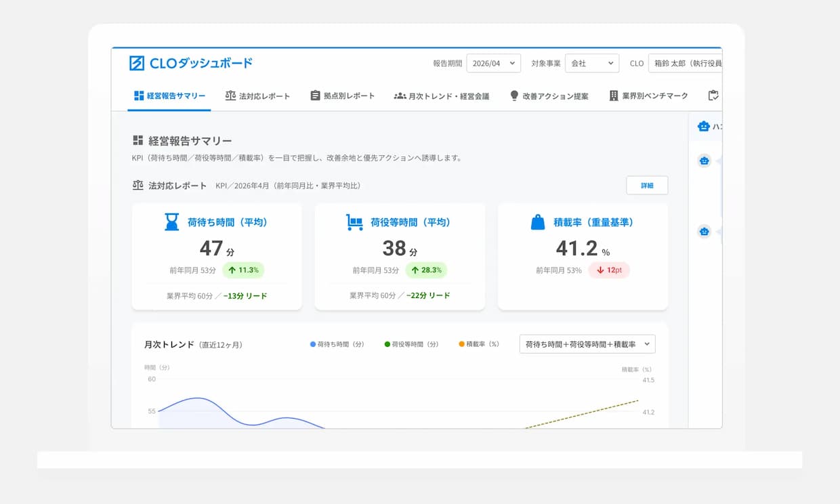Click the people icon on 月次トレンド・経営会議 tab

[x=400, y=96]
